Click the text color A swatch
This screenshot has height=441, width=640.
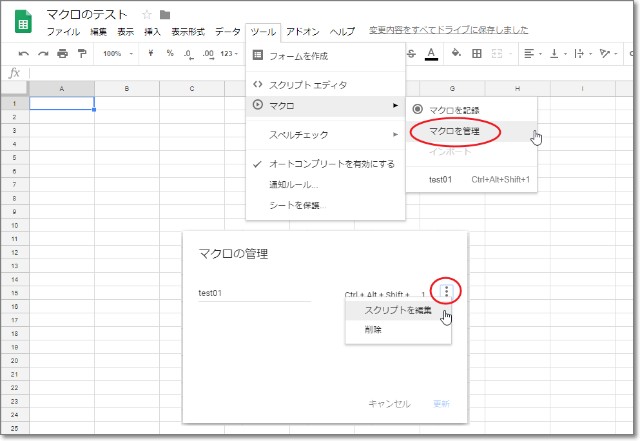431,53
